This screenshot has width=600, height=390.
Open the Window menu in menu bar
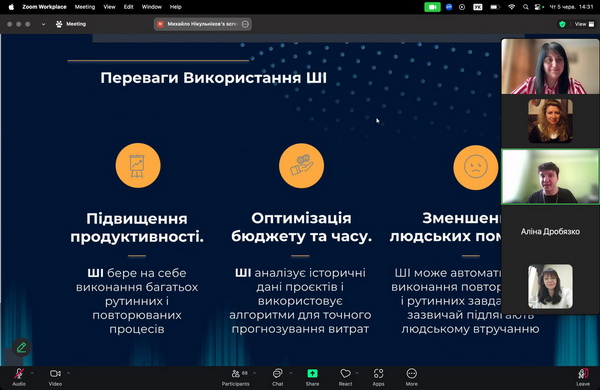click(152, 7)
